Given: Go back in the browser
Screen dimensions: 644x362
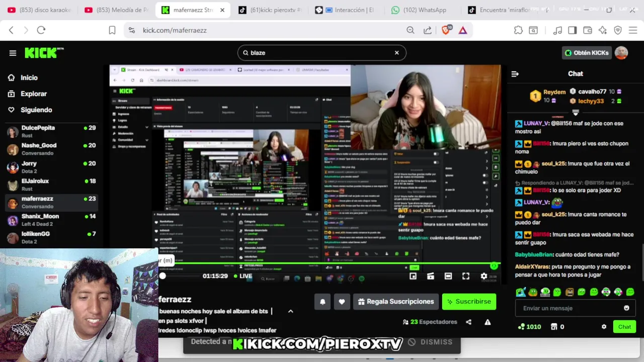Looking at the screenshot, I should (11, 30).
